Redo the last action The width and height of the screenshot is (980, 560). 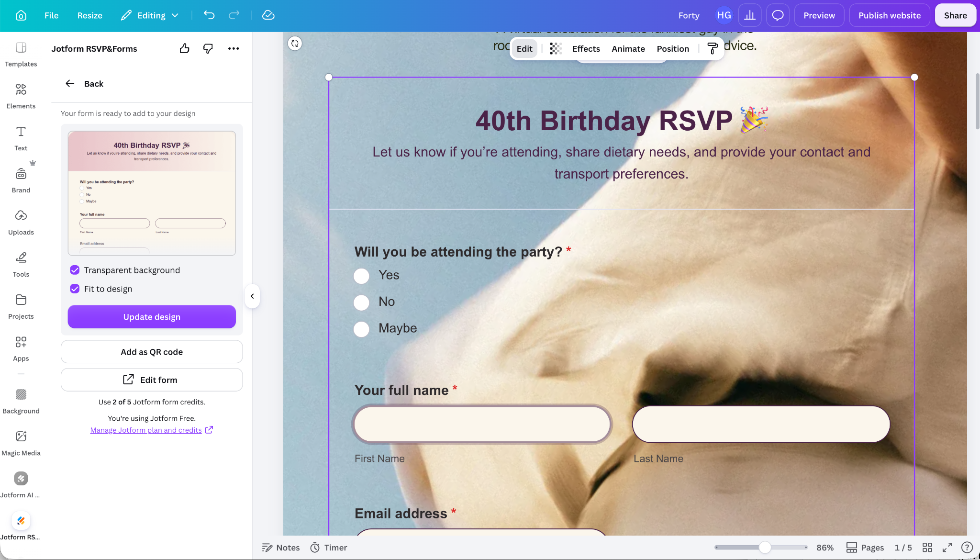pyautogui.click(x=234, y=15)
